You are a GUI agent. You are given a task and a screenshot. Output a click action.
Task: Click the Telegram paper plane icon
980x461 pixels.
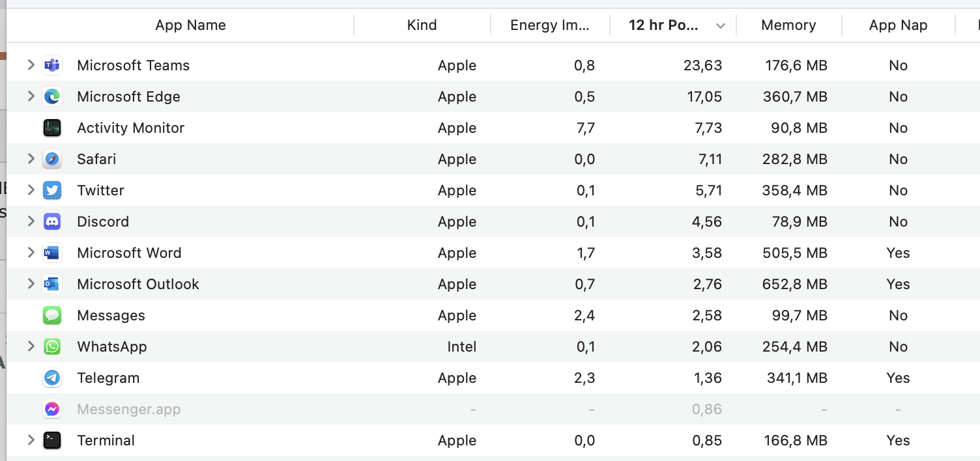[52, 378]
